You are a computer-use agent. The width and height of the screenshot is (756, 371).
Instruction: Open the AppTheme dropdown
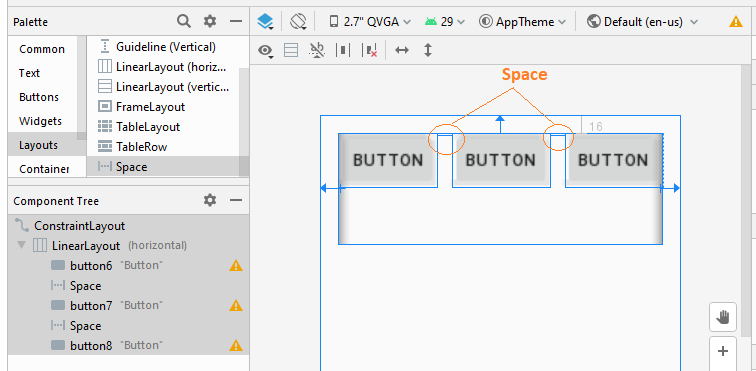pos(523,22)
